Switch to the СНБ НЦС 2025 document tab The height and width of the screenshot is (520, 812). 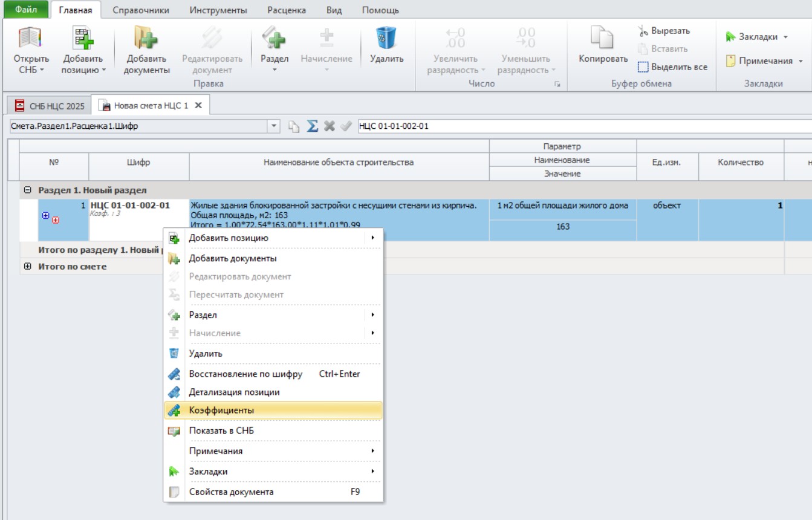click(x=50, y=105)
